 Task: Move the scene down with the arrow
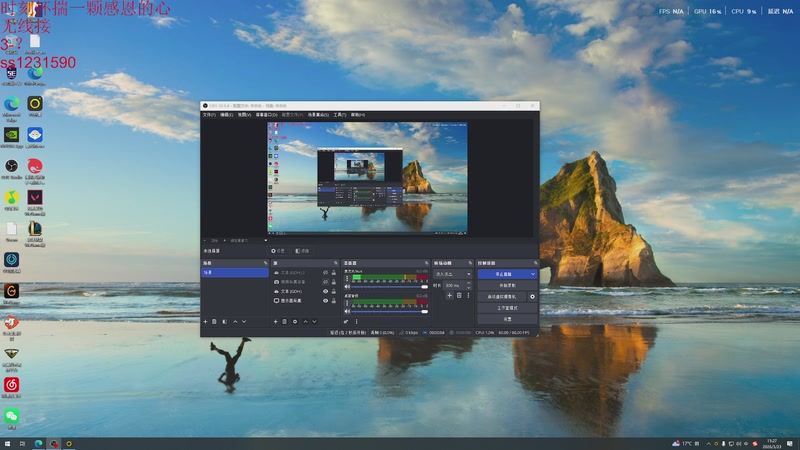244,322
